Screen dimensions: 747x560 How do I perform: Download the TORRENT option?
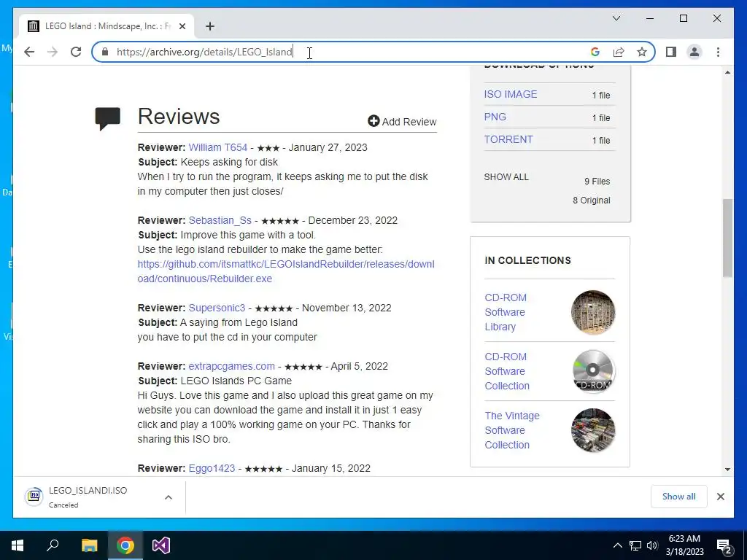click(x=508, y=139)
